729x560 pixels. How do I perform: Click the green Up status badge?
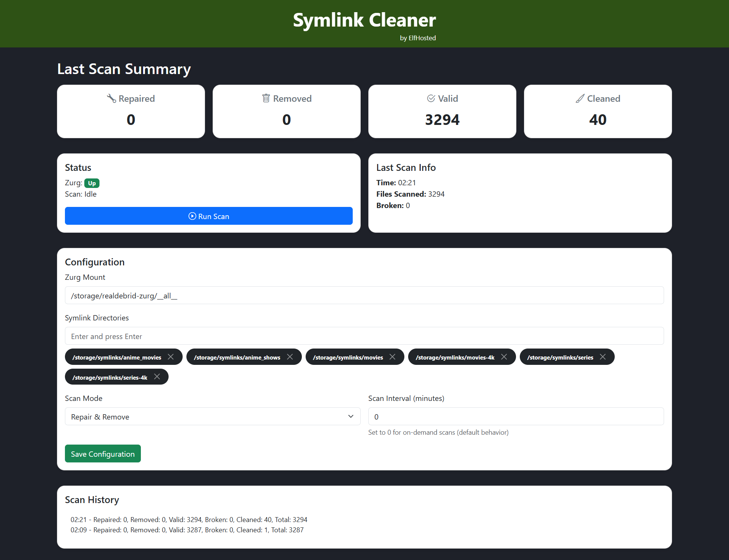click(x=92, y=183)
